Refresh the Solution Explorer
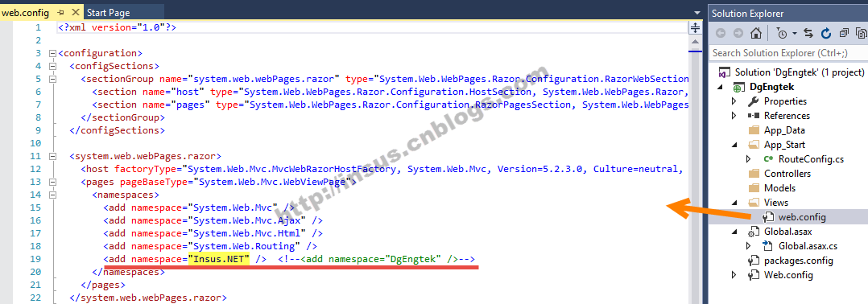The height and width of the screenshot is (304, 868). click(826, 34)
